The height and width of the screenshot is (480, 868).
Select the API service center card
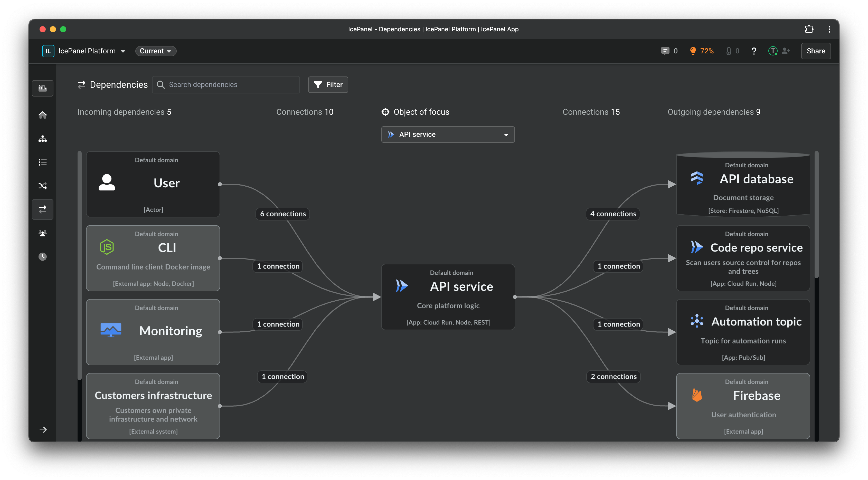(448, 297)
